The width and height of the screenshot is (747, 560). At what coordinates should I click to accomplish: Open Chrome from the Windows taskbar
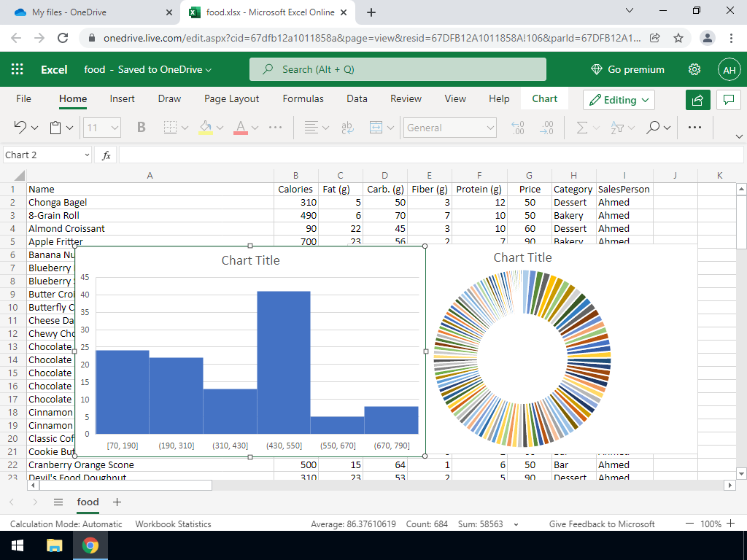tap(90, 545)
